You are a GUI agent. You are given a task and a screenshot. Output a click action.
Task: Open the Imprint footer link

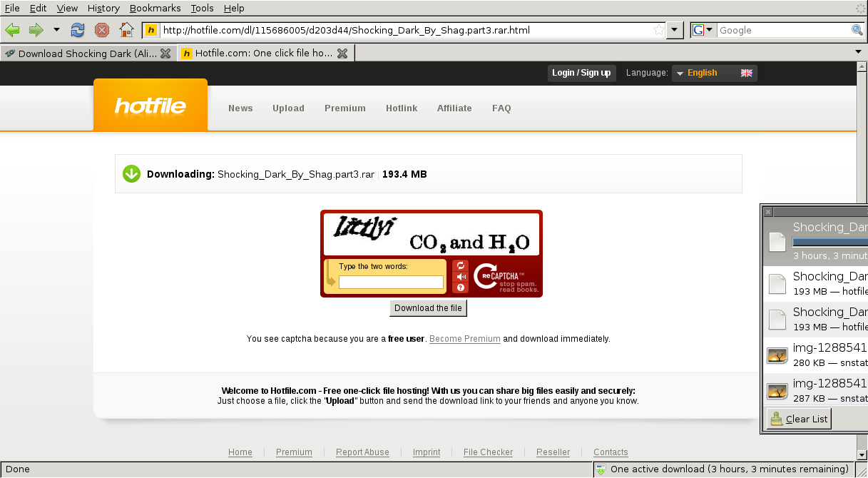[x=427, y=452]
